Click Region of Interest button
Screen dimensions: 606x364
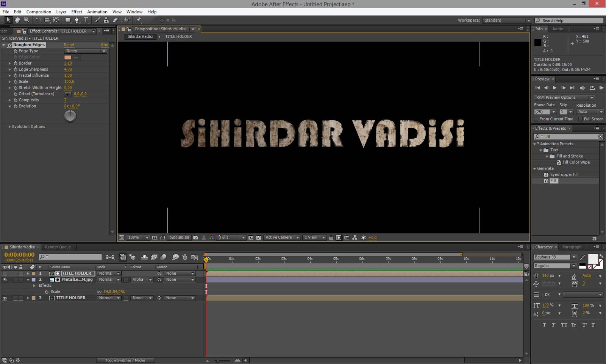coord(162,238)
